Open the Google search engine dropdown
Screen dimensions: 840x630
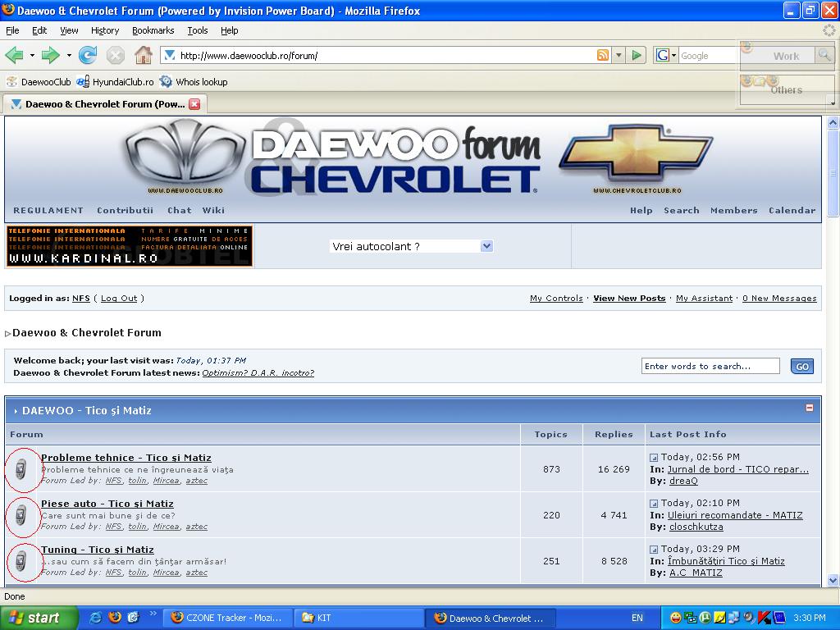(x=666, y=56)
